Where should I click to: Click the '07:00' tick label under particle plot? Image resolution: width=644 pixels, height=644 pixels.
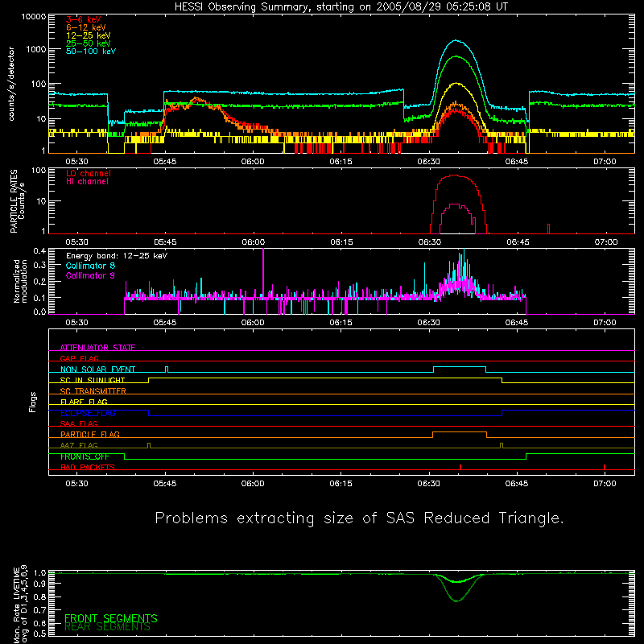click(606, 242)
